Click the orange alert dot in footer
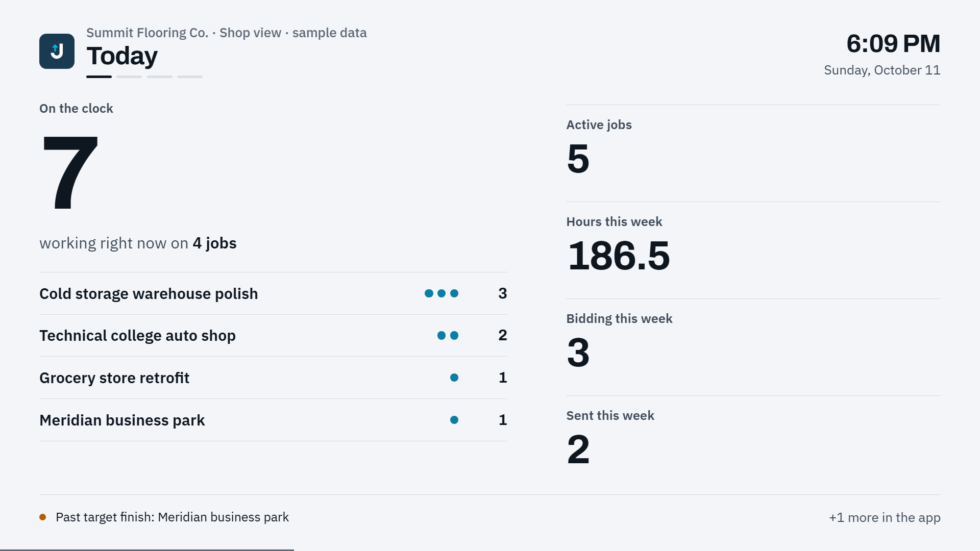The width and height of the screenshot is (980, 551). click(43, 517)
